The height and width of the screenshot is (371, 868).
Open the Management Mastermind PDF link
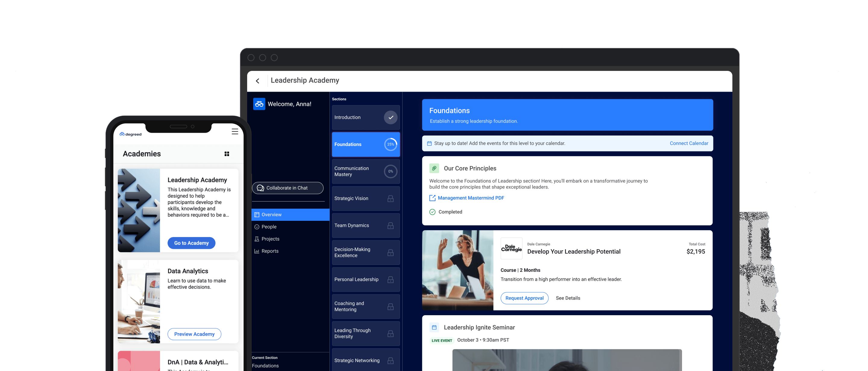coord(470,198)
